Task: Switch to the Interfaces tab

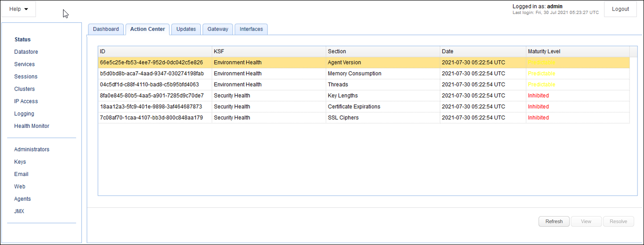Action: tap(251, 29)
